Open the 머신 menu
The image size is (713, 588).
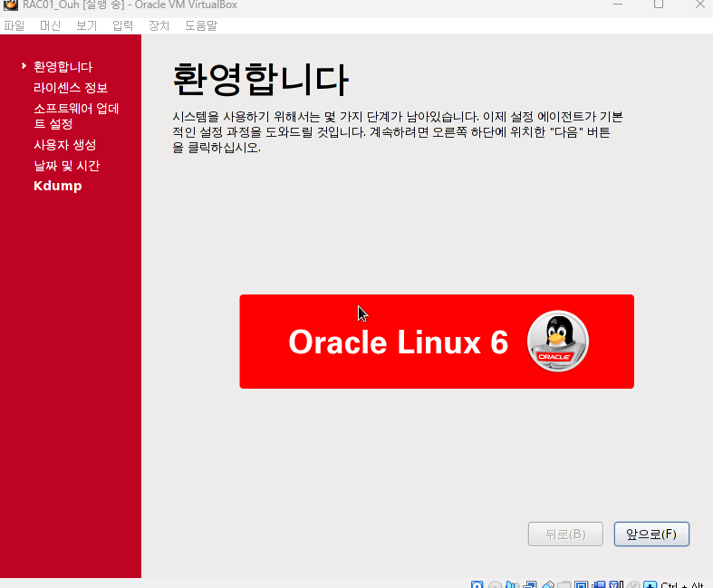click(50, 26)
